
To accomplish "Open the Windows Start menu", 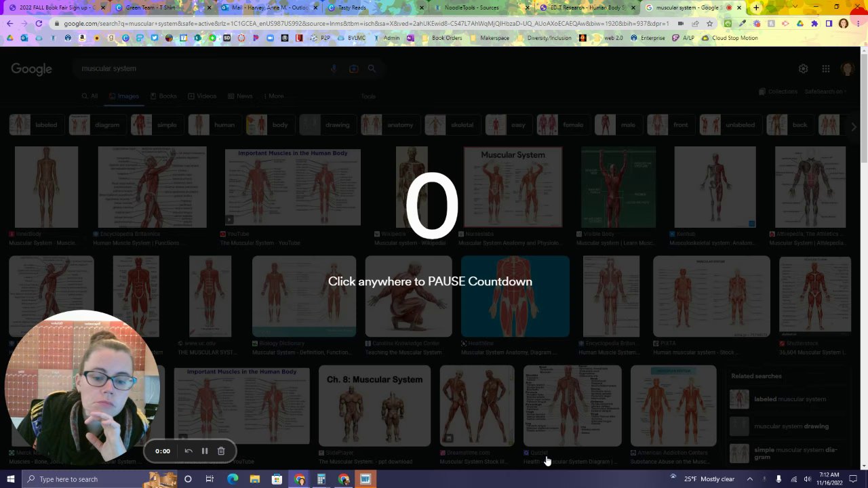I will coord(11,479).
